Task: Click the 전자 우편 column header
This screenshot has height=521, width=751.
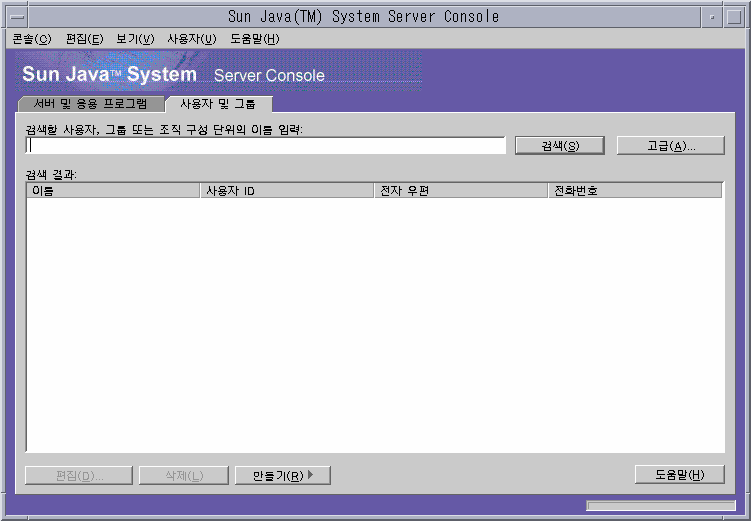Action: [461, 191]
